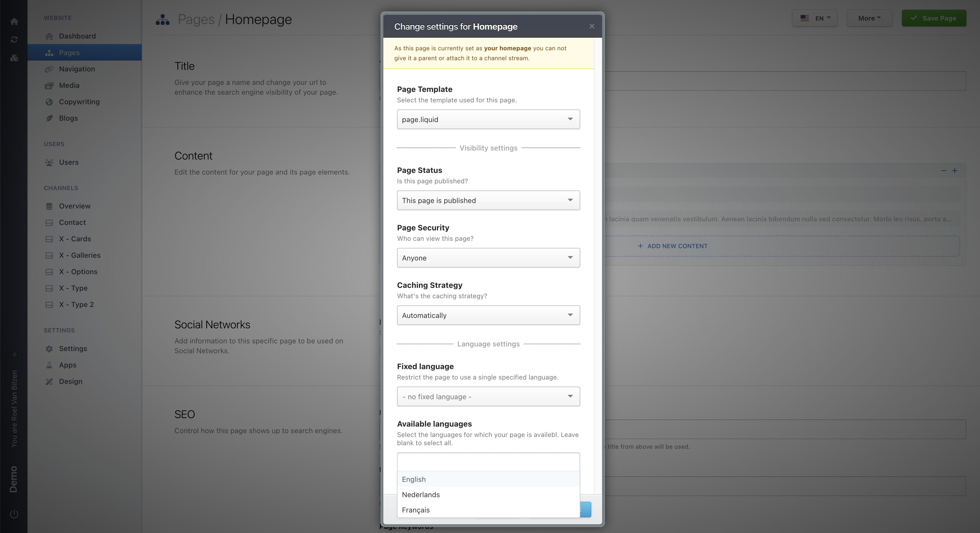Open the Page Status published dropdown

tap(488, 200)
